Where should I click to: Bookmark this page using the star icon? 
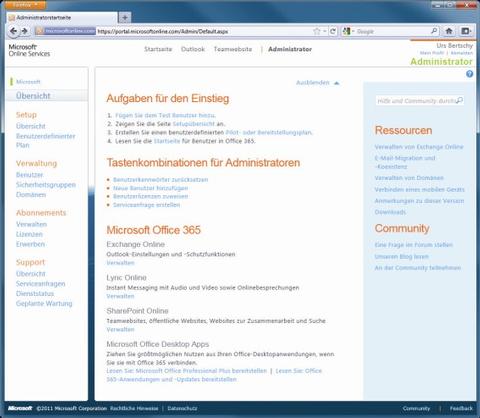316,31
